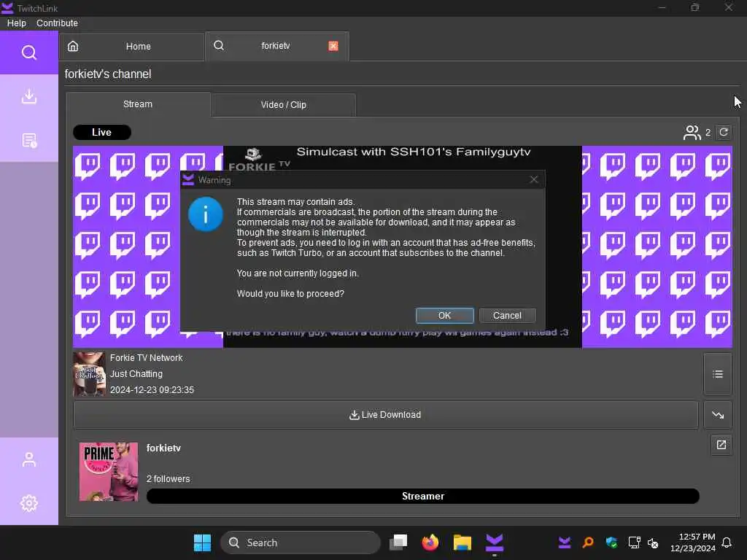Click the trend arrow button beside Live Download
Viewport: 747px width, 560px height.
coord(718,415)
